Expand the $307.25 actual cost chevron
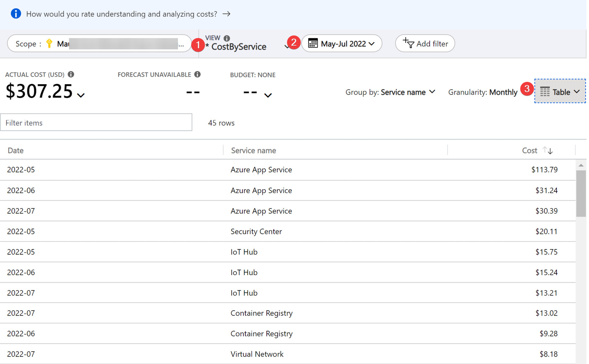Image resolution: width=589 pixels, height=364 pixels. point(81,95)
